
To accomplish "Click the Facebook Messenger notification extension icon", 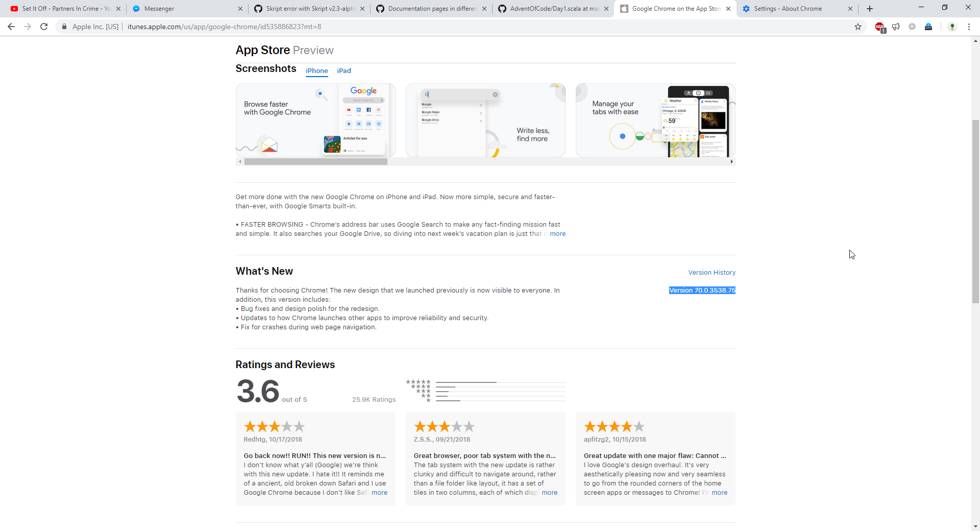I will [929, 27].
